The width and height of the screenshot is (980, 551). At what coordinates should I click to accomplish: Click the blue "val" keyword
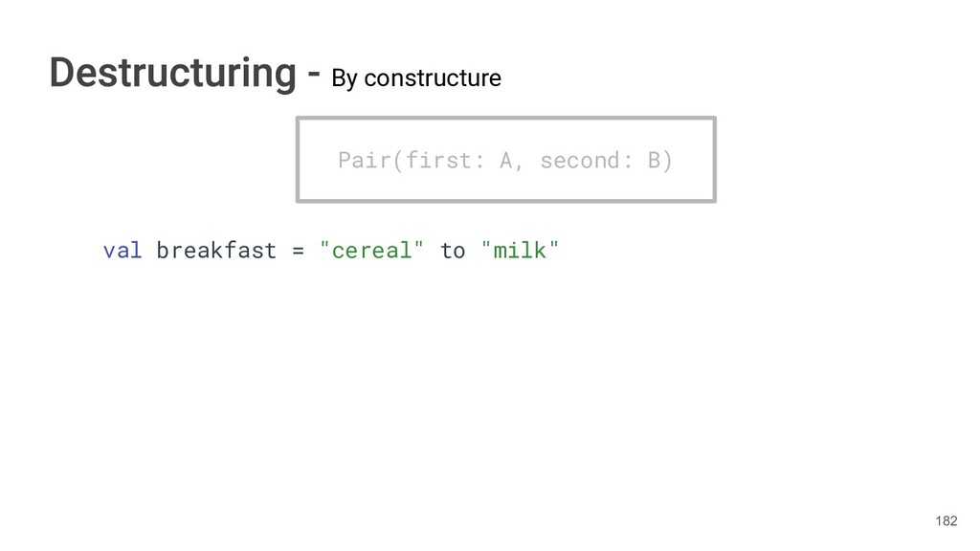122,251
